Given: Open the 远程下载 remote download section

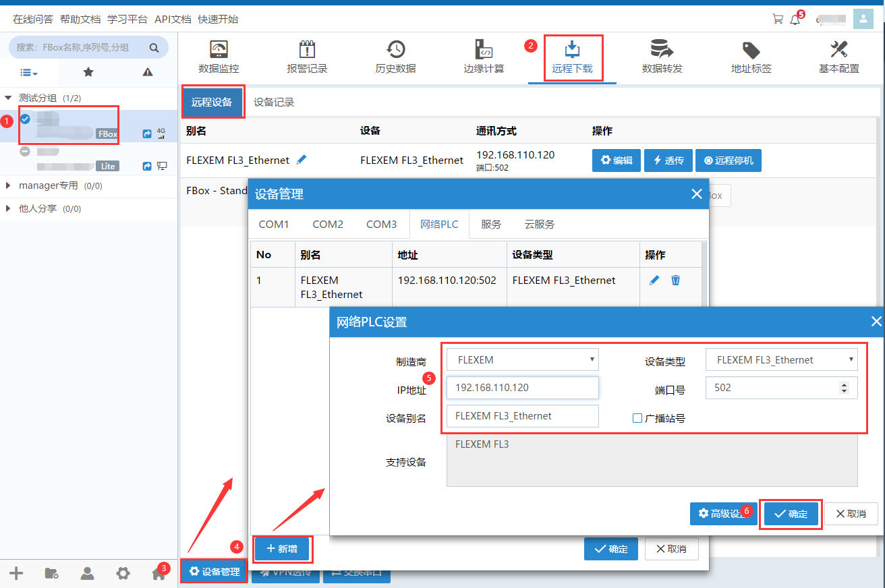Looking at the screenshot, I should (x=572, y=57).
